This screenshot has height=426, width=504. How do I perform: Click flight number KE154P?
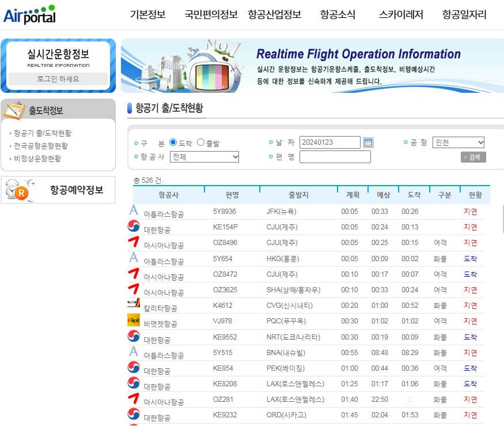coord(225,227)
